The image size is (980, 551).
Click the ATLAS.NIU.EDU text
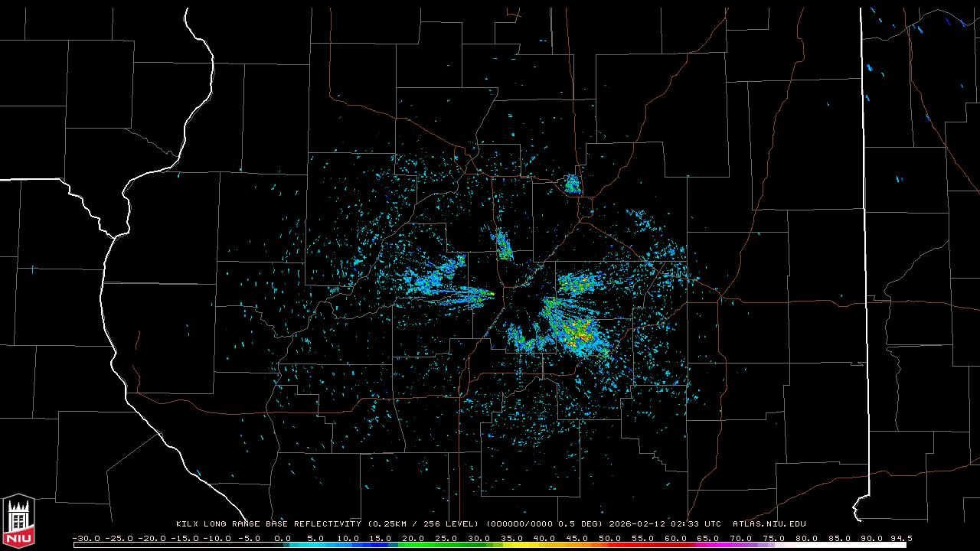(x=769, y=524)
